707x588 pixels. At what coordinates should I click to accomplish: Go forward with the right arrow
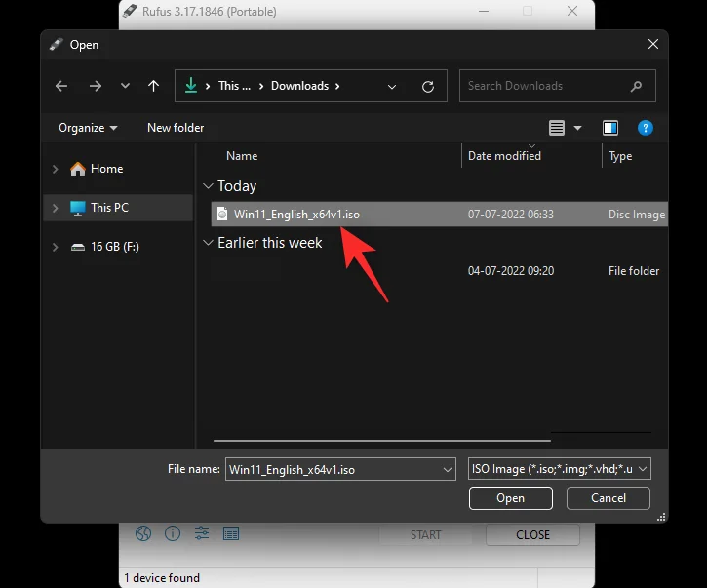(x=96, y=86)
